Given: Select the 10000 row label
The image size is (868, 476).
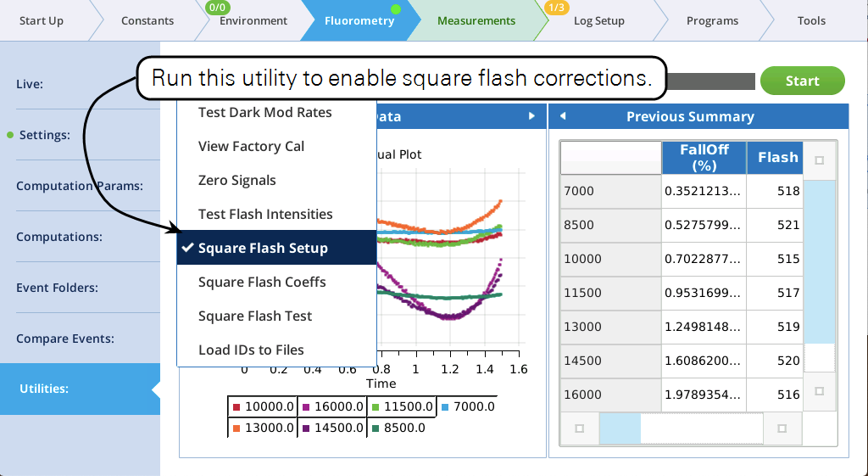Looking at the screenshot, I should pyautogui.click(x=610, y=259).
